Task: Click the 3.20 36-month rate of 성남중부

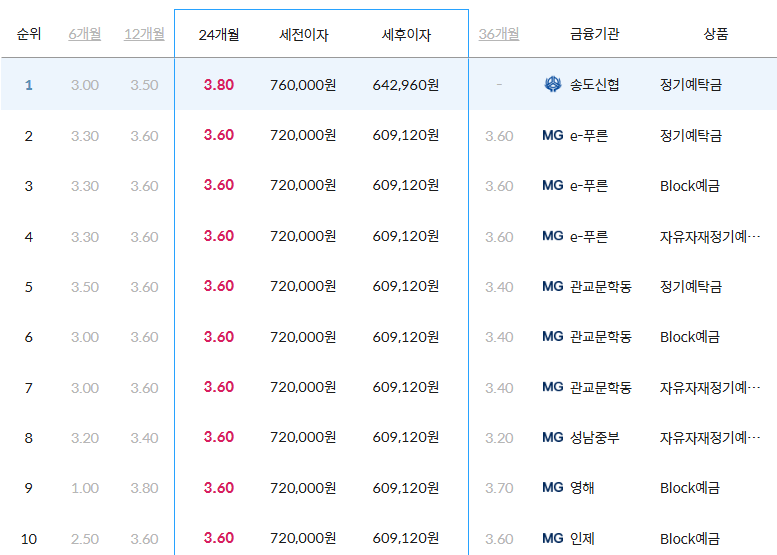Action: [x=499, y=438]
